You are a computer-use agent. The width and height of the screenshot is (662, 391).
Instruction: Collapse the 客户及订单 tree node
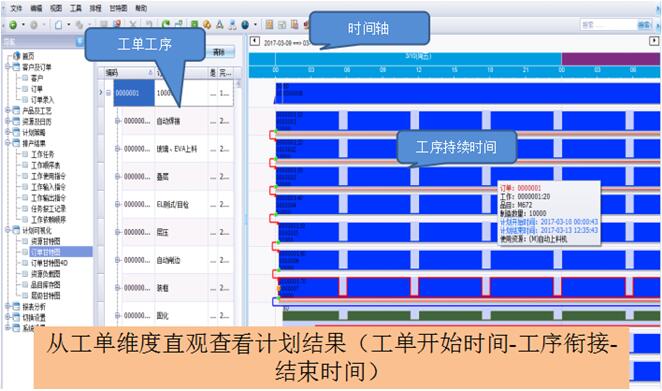coord(8,67)
